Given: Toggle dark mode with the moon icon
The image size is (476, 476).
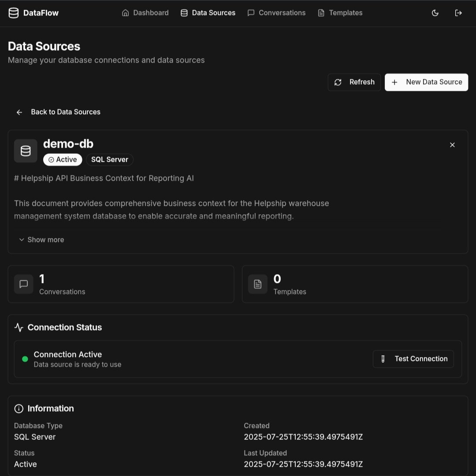Looking at the screenshot, I should pos(435,13).
